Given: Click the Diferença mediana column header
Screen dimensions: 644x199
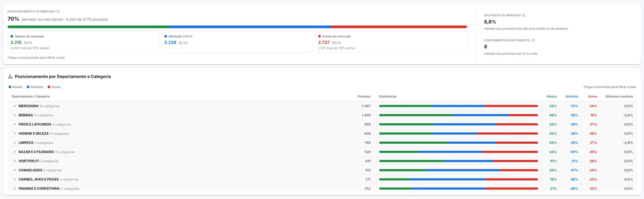Looking at the screenshot, I should click(619, 96).
